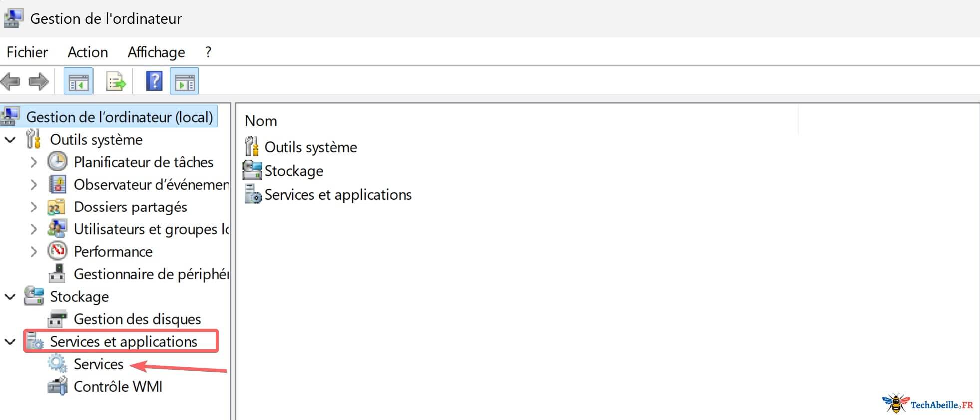Select Stockage in the right pane list
This screenshot has height=420, width=980.
(x=294, y=171)
